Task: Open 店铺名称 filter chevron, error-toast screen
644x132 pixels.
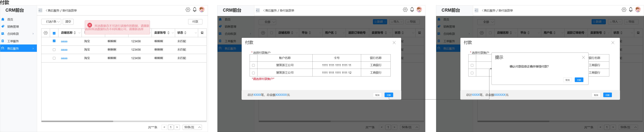Action: pyautogui.click(x=79, y=33)
